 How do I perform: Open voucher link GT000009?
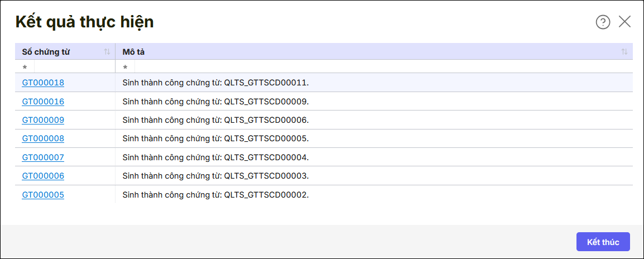click(x=43, y=120)
